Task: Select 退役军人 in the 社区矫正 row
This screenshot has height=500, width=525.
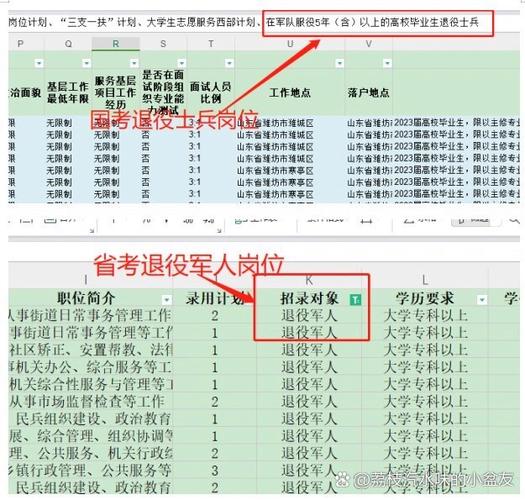Action: click(x=309, y=350)
